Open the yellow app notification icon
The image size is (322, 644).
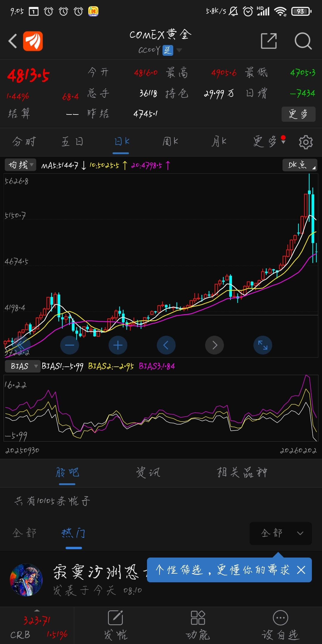tap(93, 11)
